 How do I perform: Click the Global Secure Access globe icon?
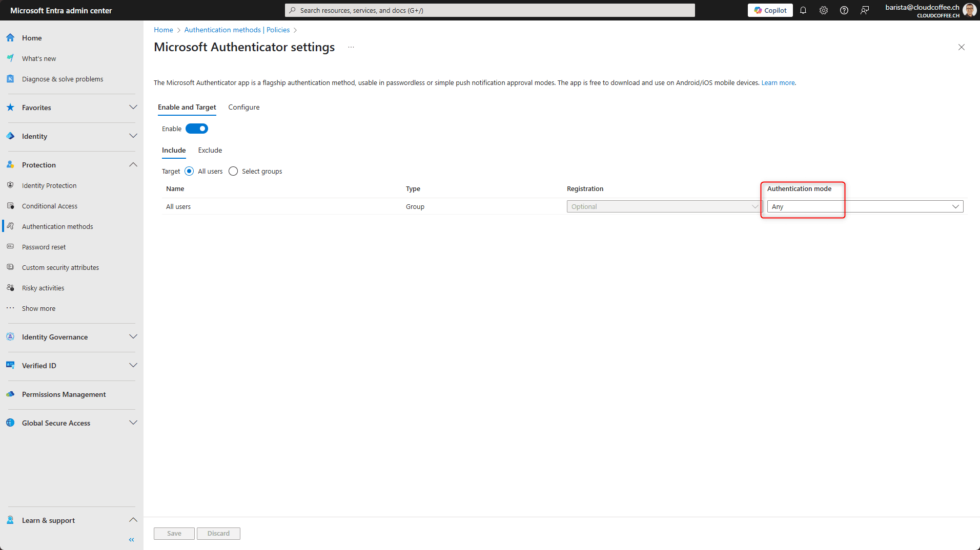click(x=10, y=423)
